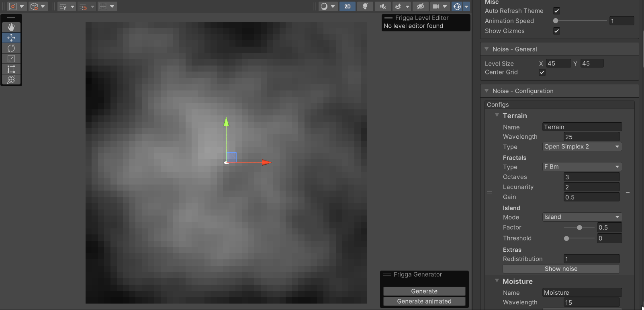The height and width of the screenshot is (310, 644).
Task: Collapse the Terrain config foldout
Action: (497, 115)
